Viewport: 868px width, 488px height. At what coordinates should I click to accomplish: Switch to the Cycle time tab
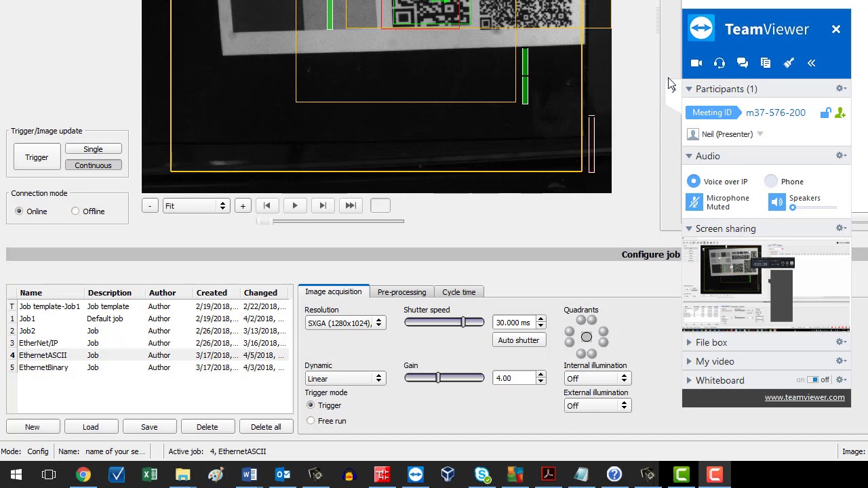[458, 292]
